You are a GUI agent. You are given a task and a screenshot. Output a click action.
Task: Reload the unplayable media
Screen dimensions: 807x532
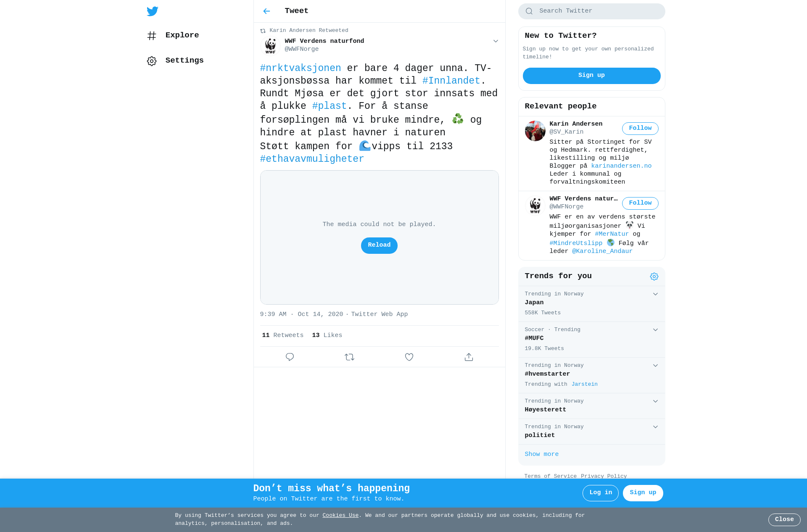[379, 245]
